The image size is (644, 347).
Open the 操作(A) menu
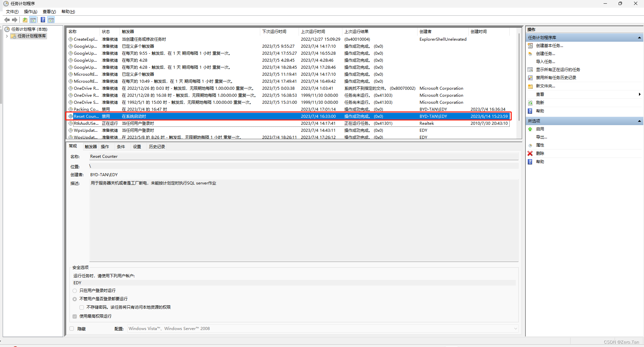point(31,12)
